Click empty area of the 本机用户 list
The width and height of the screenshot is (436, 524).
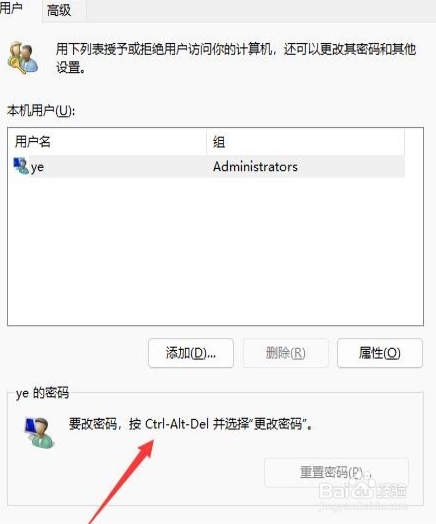click(x=215, y=251)
